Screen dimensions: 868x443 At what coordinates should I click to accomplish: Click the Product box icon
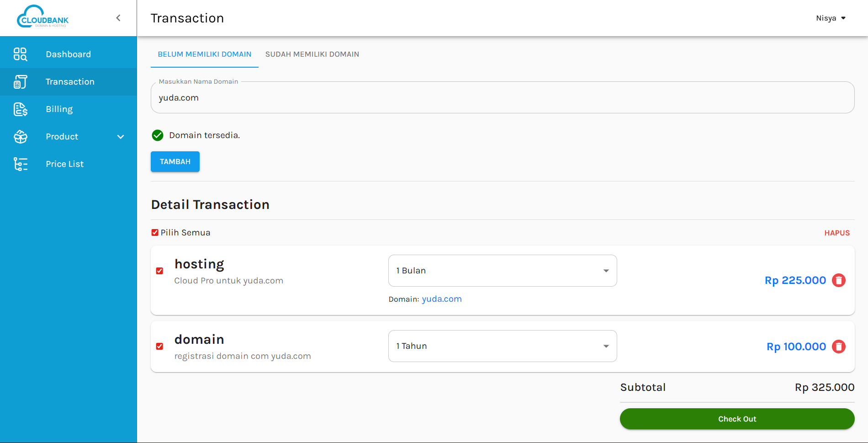coord(20,137)
